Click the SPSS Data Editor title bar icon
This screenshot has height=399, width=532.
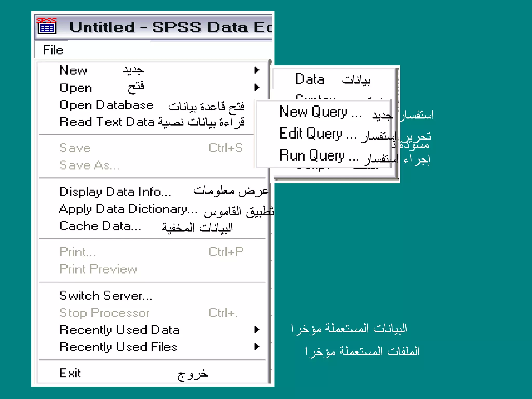[47, 26]
